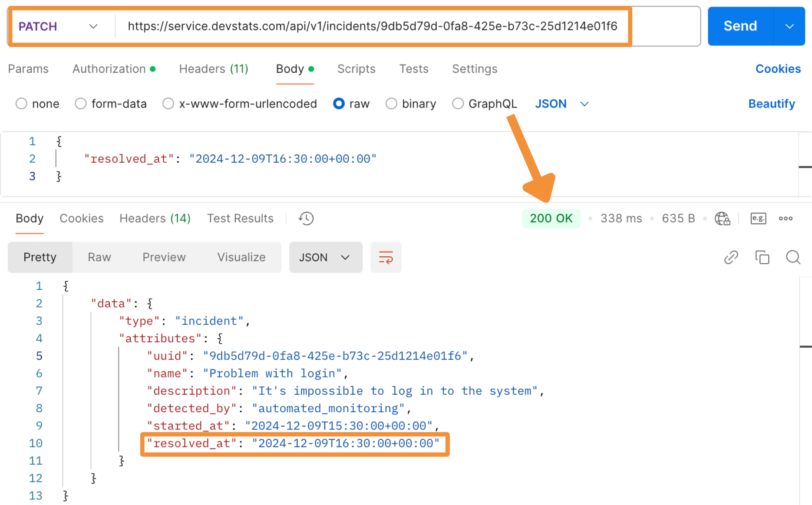
Task: Expand the Send button options arrow
Action: 789,26
